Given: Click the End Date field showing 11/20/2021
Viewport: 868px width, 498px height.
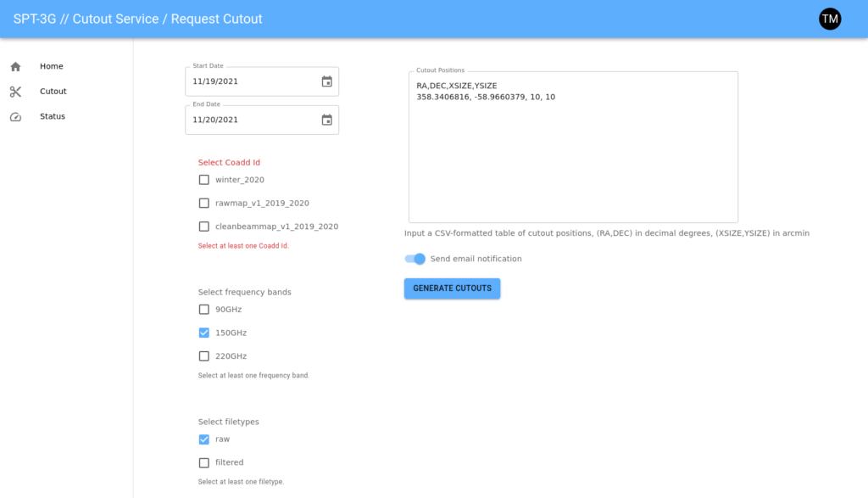Looking at the screenshot, I should [262, 120].
